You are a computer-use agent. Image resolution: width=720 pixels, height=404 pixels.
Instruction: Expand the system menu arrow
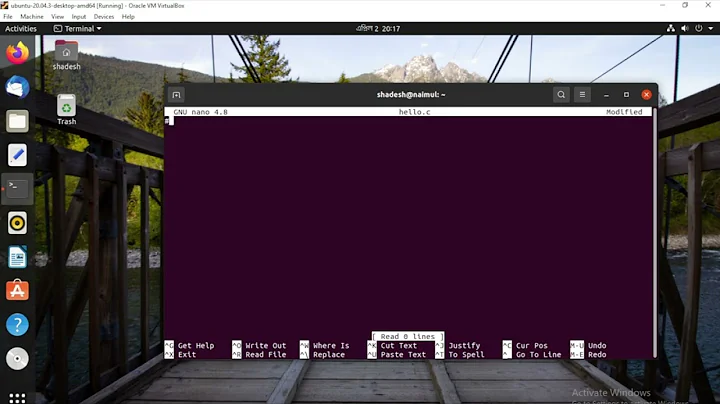(711, 28)
